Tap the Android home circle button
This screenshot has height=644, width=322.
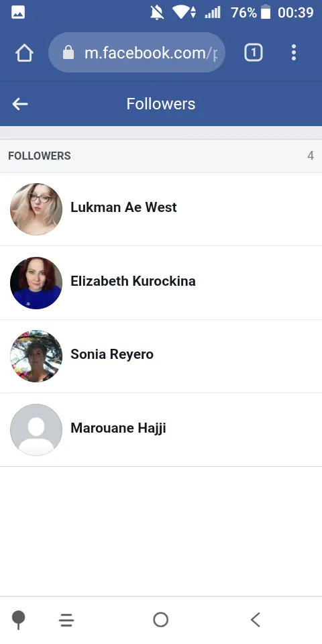[x=160, y=619]
